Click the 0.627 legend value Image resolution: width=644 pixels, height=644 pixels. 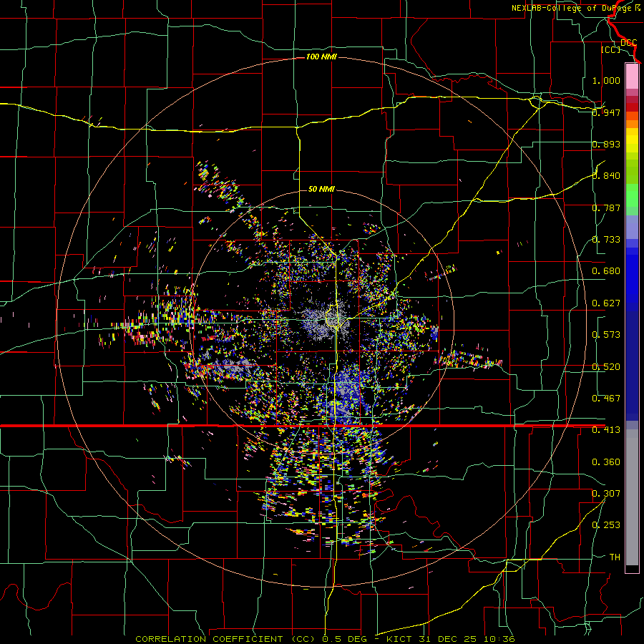click(606, 303)
